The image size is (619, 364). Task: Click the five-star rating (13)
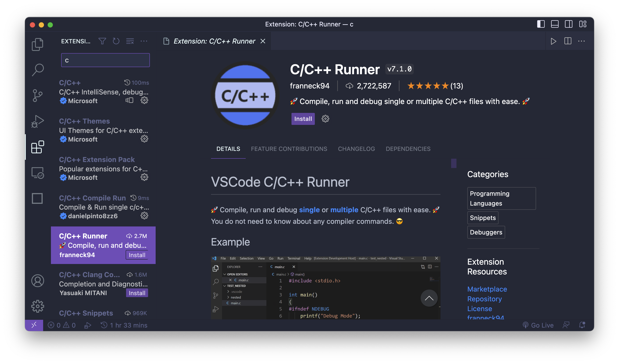point(435,86)
